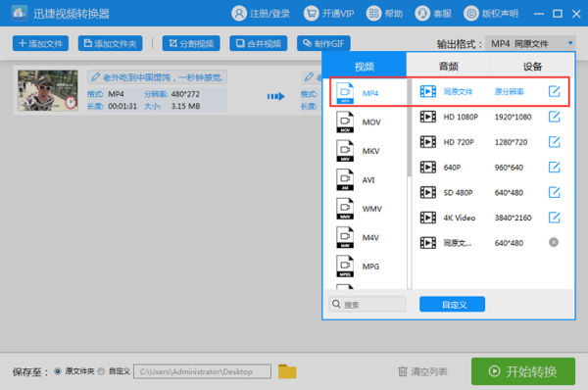588x390 pixels.
Task: Switch to the 视频 tab
Action: pyautogui.click(x=365, y=66)
